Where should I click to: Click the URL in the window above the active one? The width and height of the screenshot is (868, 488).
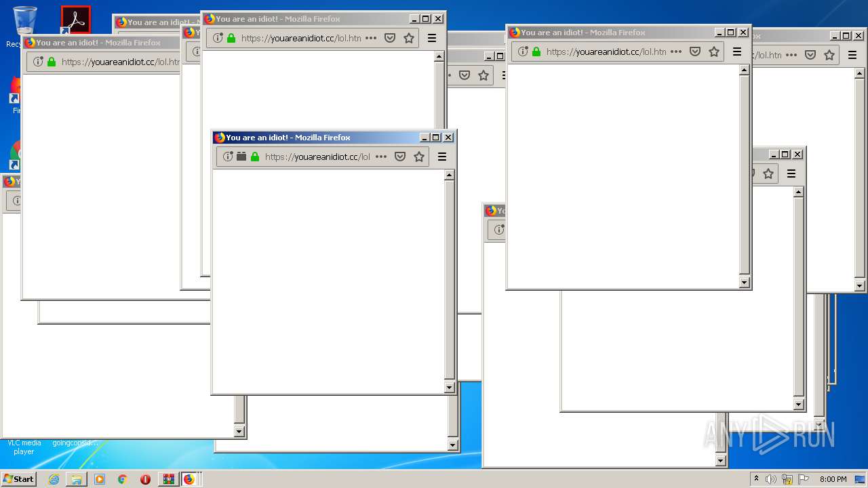coord(301,38)
